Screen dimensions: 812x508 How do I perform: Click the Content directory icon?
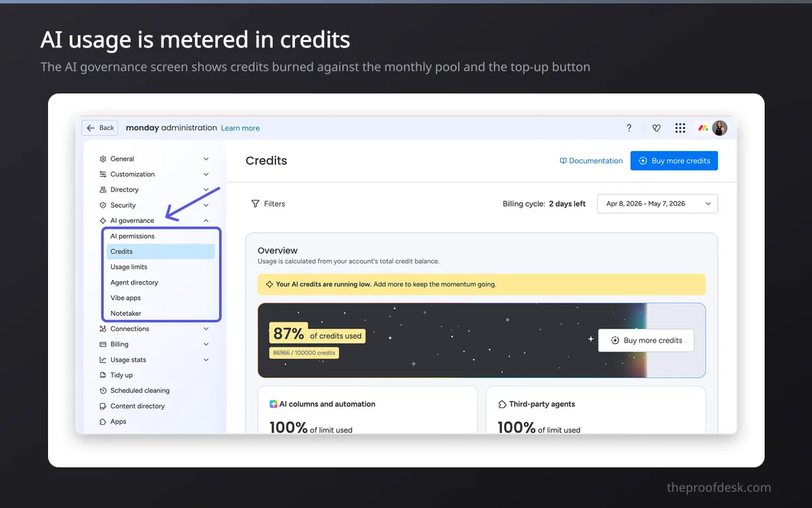pyautogui.click(x=103, y=406)
